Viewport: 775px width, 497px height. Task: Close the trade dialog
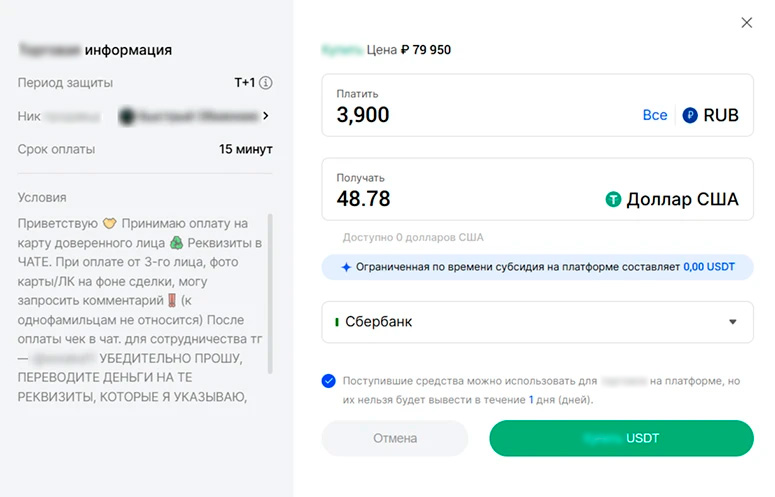point(746,23)
